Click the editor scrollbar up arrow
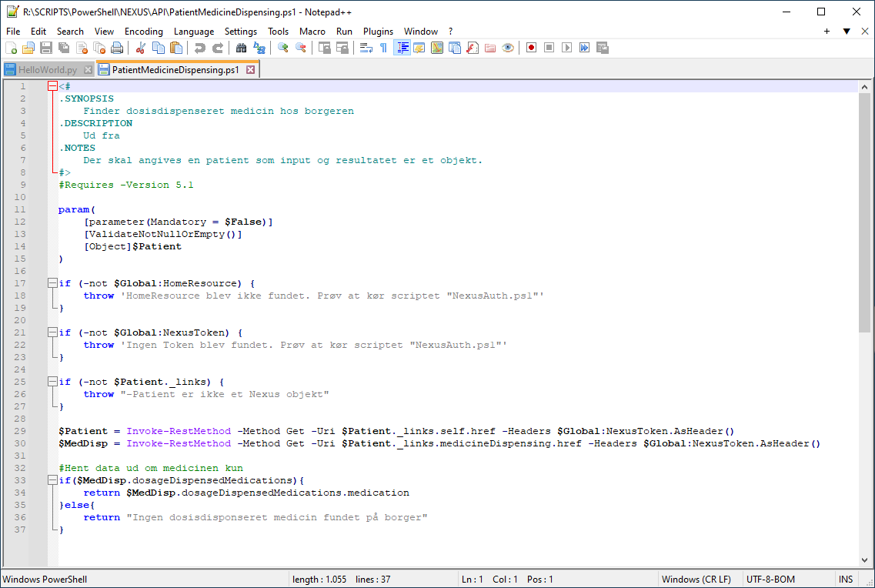This screenshot has height=588, width=875. 864,86
